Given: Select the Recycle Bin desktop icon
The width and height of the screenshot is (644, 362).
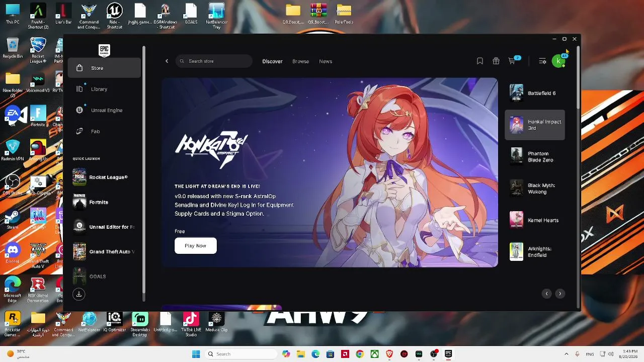Looking at the screenshot, I should (x=13, y=49).
